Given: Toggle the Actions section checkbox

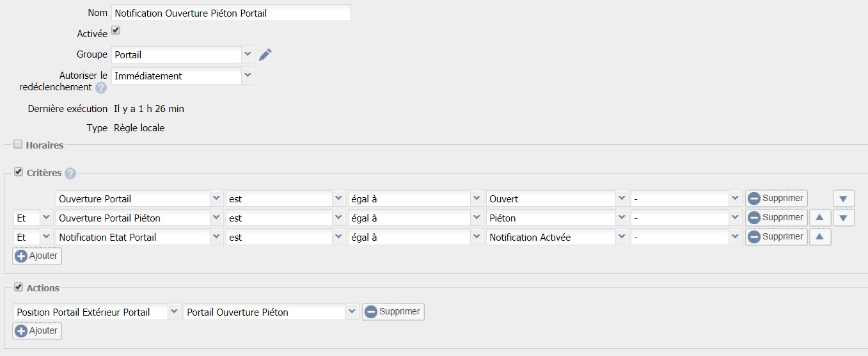Looking at the screenshot, I should [x=18, y=287].
